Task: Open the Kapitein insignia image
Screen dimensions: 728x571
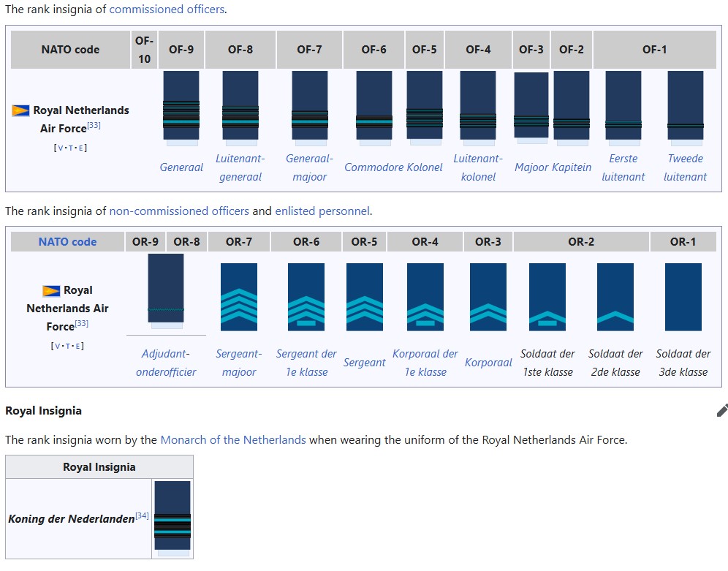Action: [x=572, y=109]
